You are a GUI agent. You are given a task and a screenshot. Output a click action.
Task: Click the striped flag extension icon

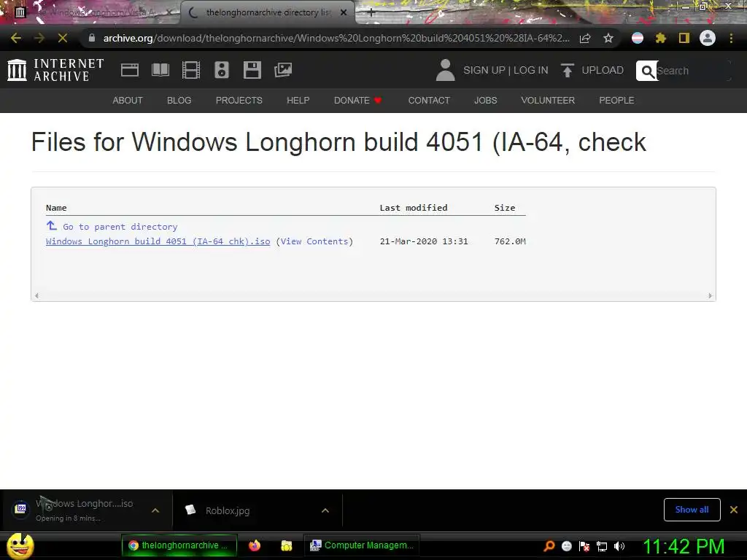pos(638,38)
